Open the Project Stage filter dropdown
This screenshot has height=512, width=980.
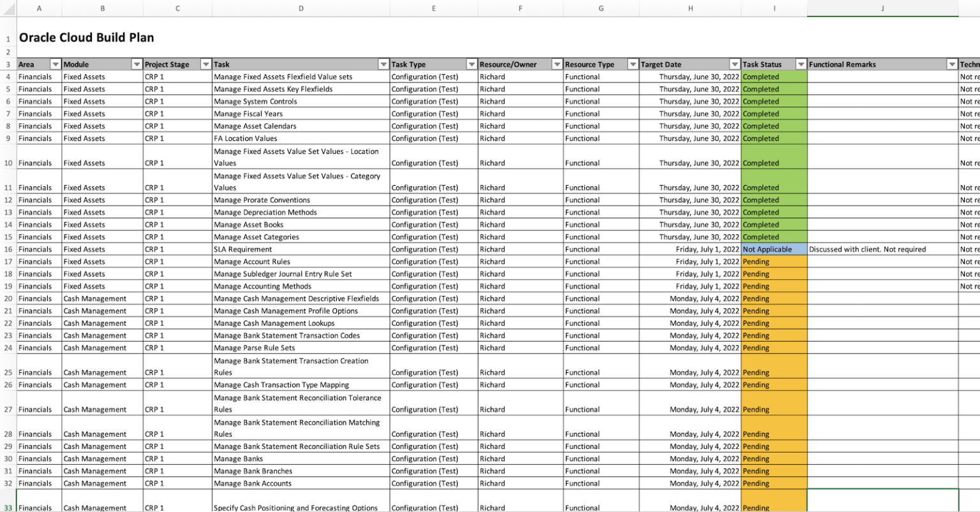(x=205, y=64)
